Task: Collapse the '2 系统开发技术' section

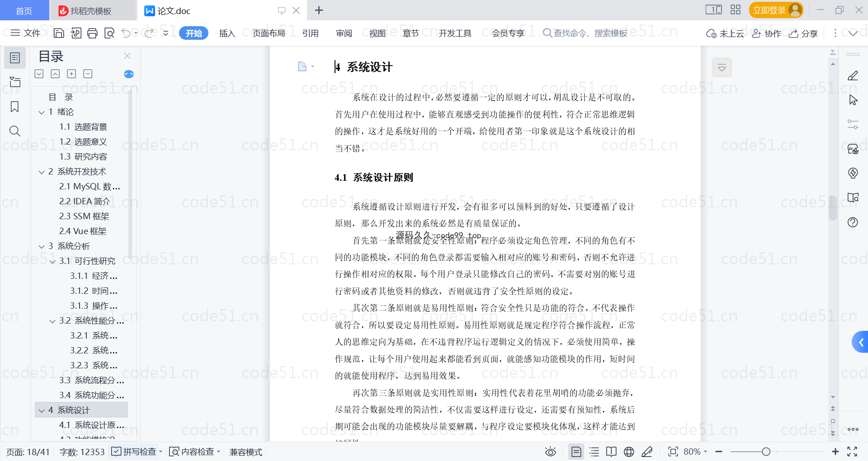Action: coord(42,172)
